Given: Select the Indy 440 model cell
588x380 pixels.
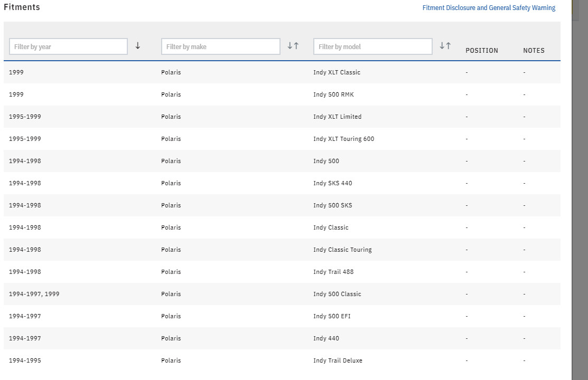Looking at the screenshot, I should 326,338.
